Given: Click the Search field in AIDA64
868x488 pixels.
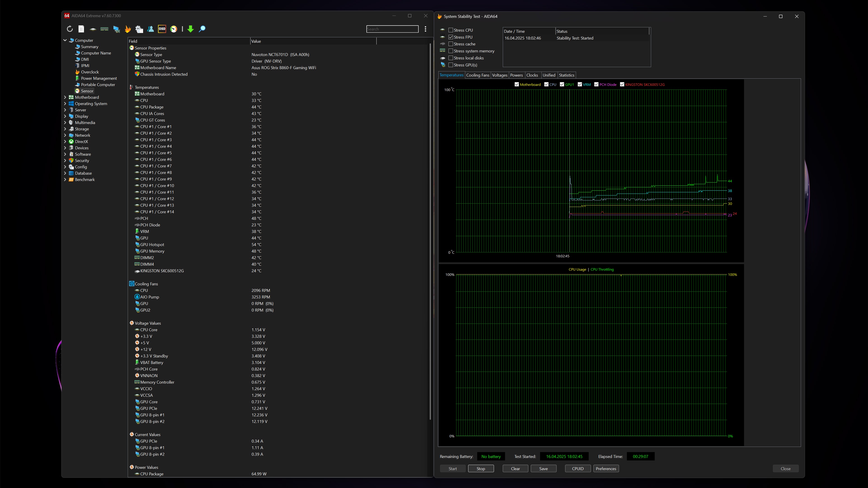Looking at the screenshot, I should [392, 29].
